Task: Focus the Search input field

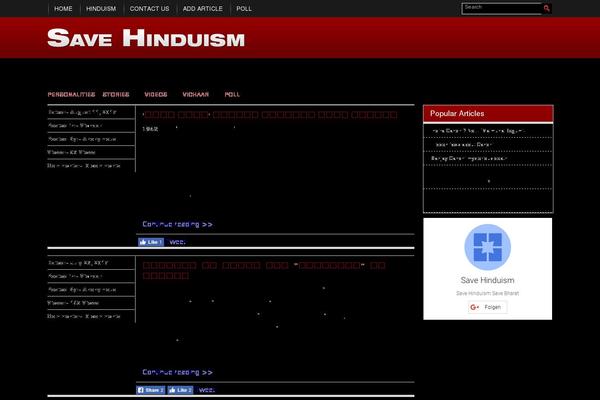Action: [x=502, y=8]
